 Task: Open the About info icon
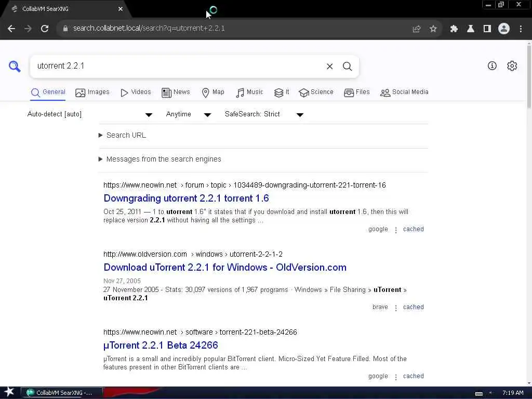tap(492, 66)
